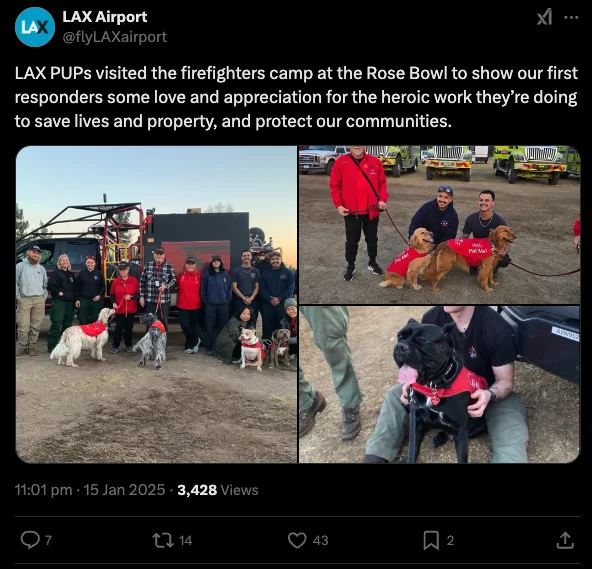Click the repost count 14

tap(185, 540)
